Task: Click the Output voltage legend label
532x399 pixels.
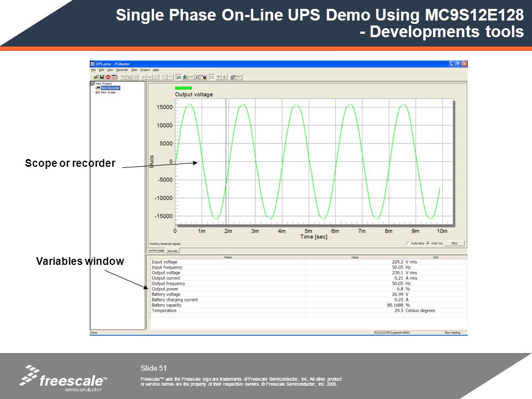Action: point(194,94)
